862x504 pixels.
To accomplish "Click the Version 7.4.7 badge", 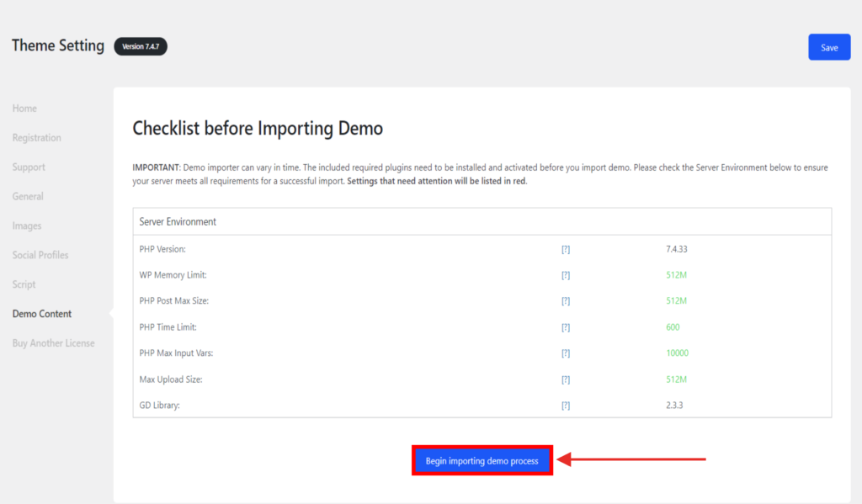I will (x=141, y=46).
